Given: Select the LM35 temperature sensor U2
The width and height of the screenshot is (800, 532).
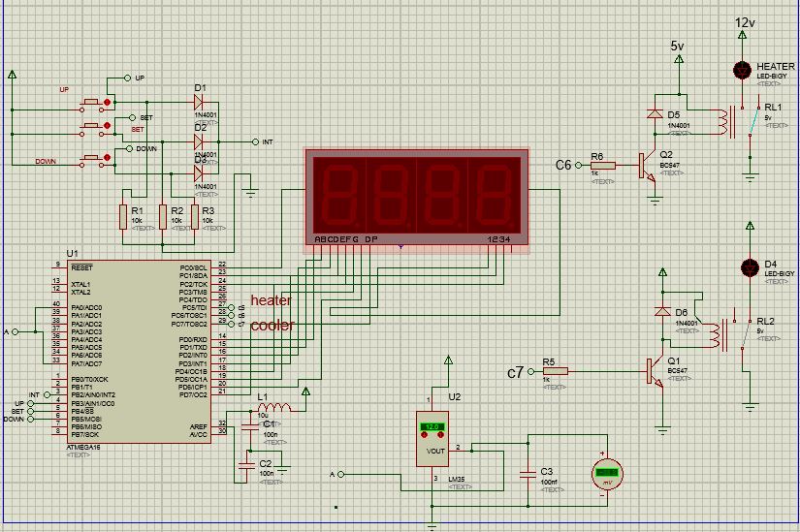Looking at the screenshot, I should tap(432, 439).
